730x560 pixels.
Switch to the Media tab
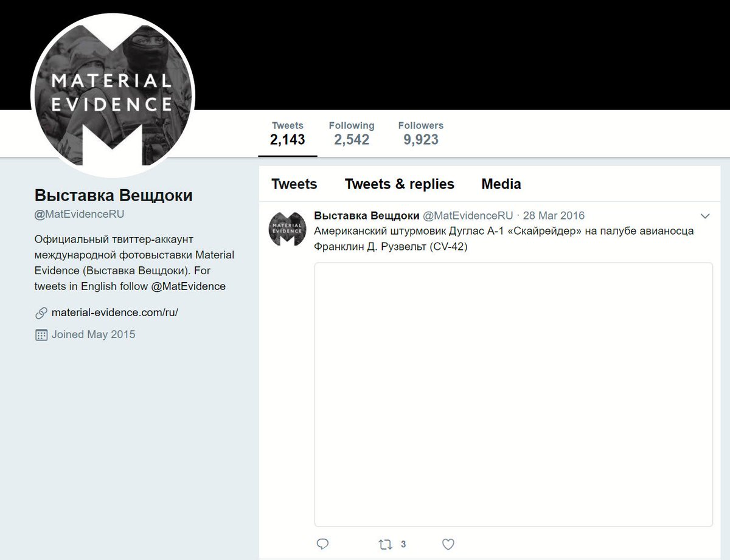click(501, 184)
